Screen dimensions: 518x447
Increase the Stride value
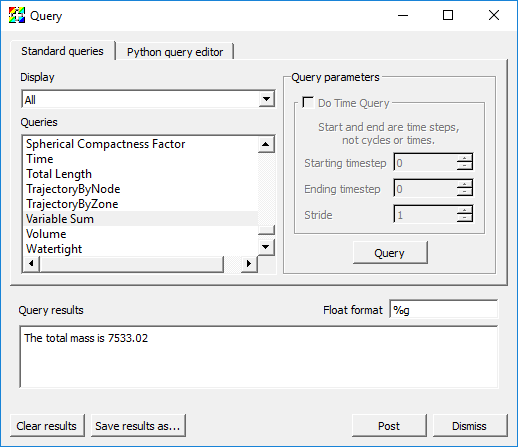[465, 210]
